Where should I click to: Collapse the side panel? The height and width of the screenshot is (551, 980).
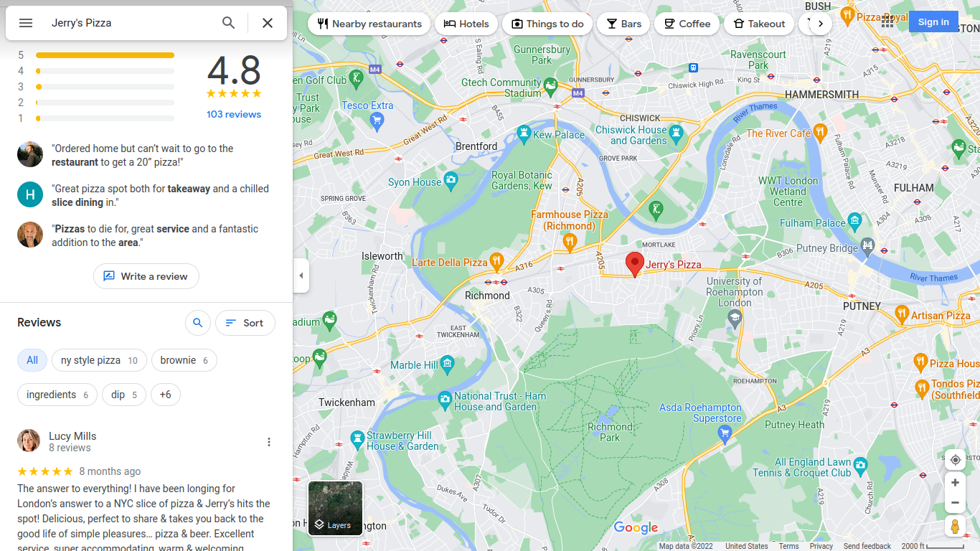301,275
